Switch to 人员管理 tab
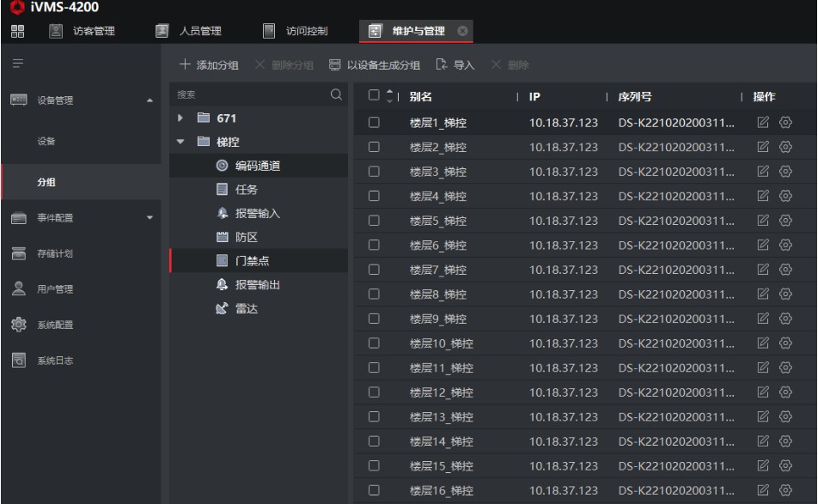 click(x=189, y=31)
